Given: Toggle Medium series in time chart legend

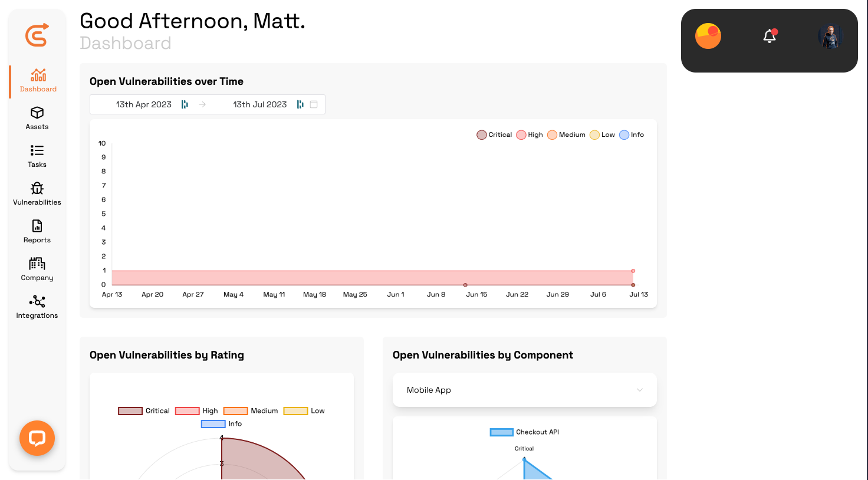Looking at the screenshot, I should tap(553, 135).
